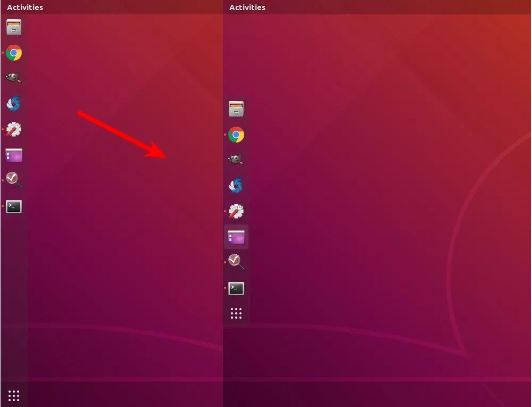The height and width of the screenshot is (407, 532).
Task: Open checkmark magnifier app in shortened dock
Action: click(x=236, y=262)
